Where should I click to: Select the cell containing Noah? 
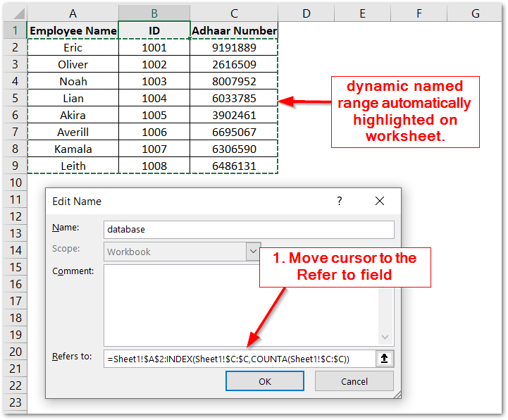pos(73,81)
